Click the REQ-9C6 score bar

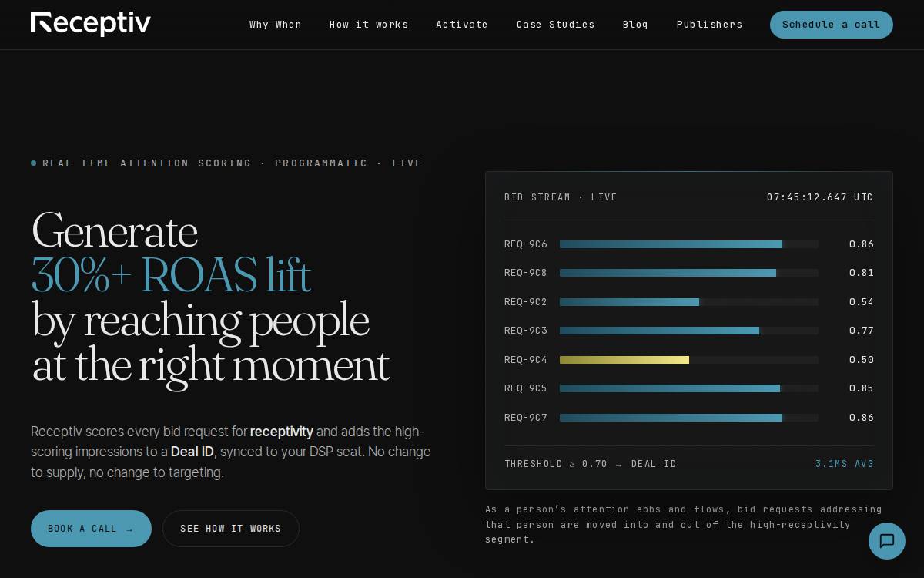coord(689,244)
